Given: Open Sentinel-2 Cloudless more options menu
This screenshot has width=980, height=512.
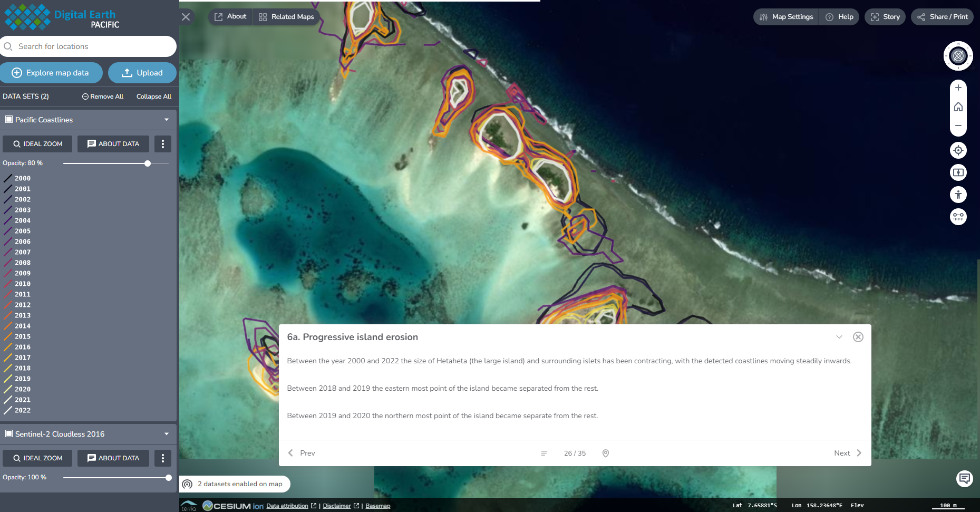Looking at the screenshot, I should pyautogui.click(x=163, y=458).
